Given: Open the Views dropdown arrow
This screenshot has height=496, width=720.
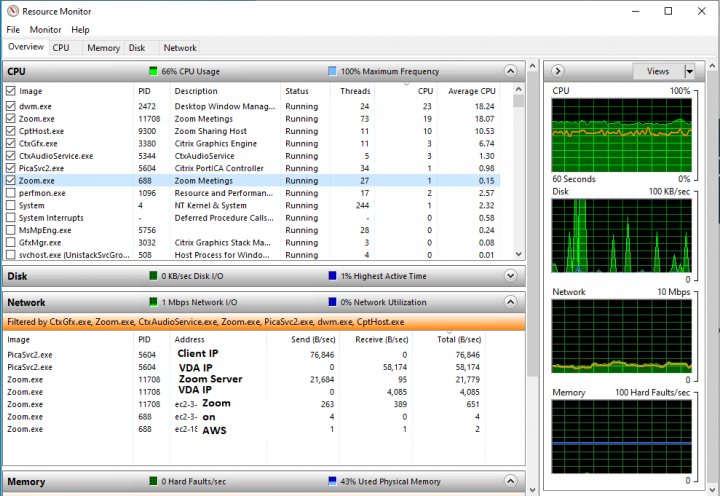Looking at the screenshot, I should click(x=688, y=71).
